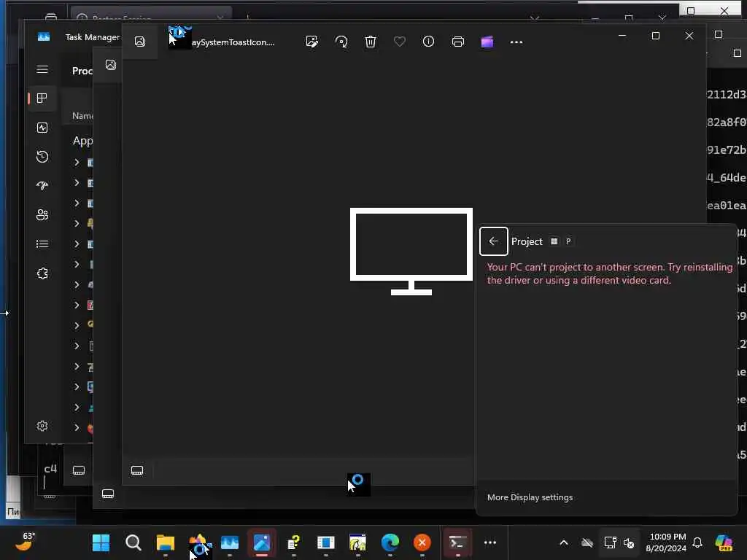Viewport: 747px width, 560px height.
Task: Click the question-mark help app on taskbar
Action: (293, 542)
